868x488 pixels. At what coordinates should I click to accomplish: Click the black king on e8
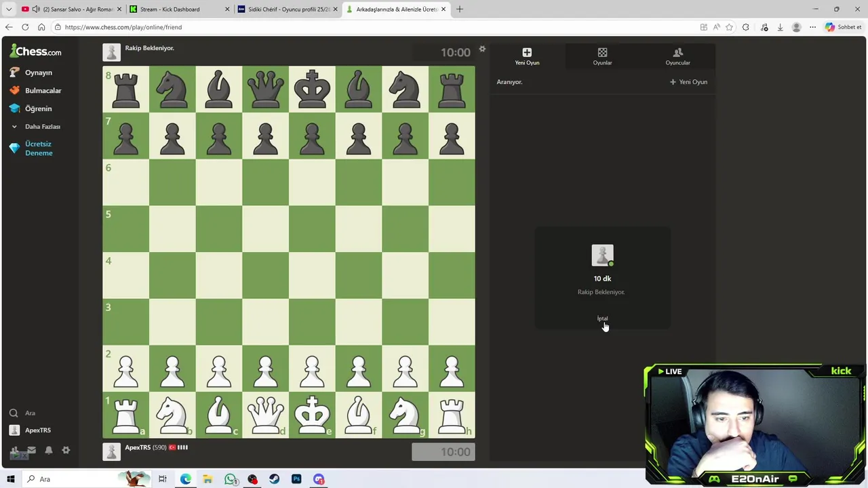pyautogui.click(x=312, y=89)
